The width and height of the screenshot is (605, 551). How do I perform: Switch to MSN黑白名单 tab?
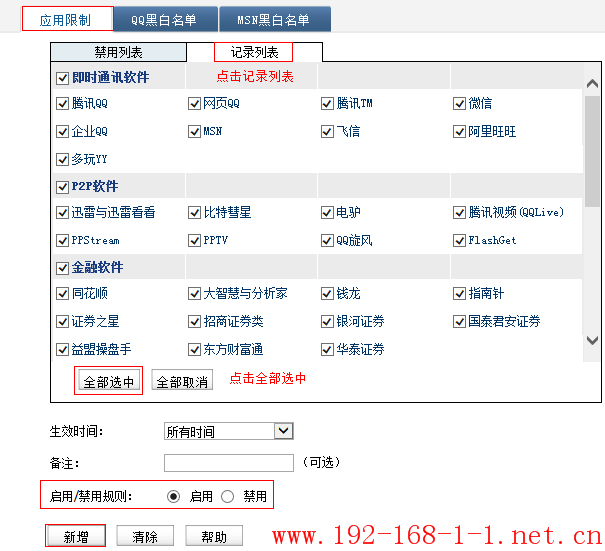pos(275,19)
